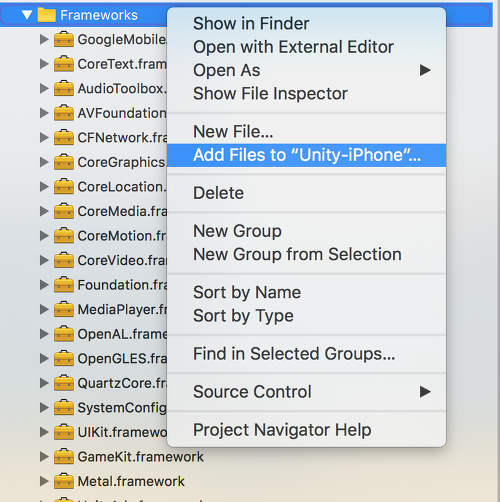Click Sort by Name option

(306, 292)
